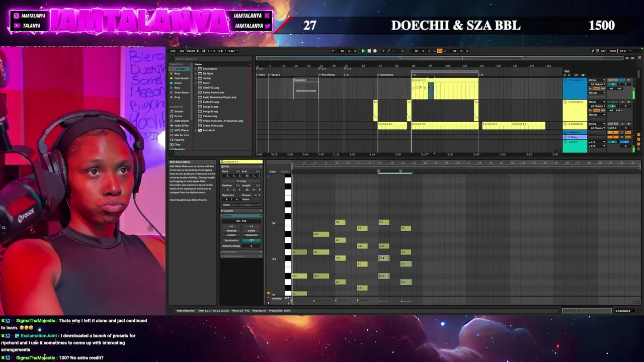Toggle the Punch-In switch icon
644x362 pixels.
pos(434,51)
